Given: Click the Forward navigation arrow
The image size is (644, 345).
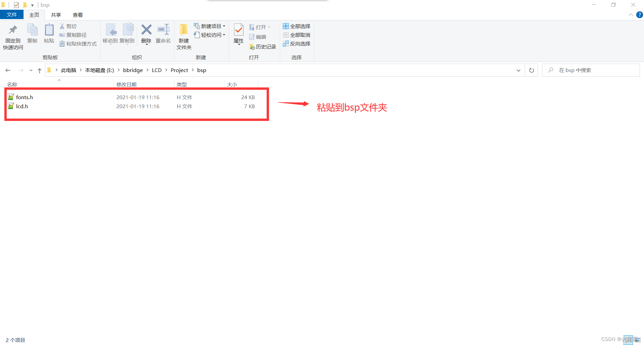Looking at the screenshot, I should (21, 70).
